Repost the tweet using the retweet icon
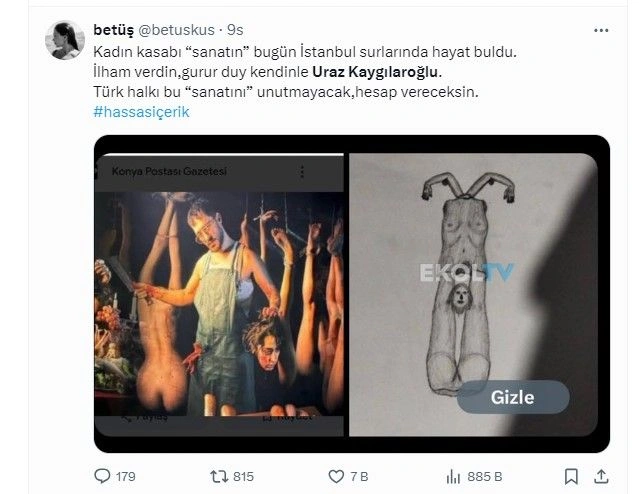 [216, 476]
